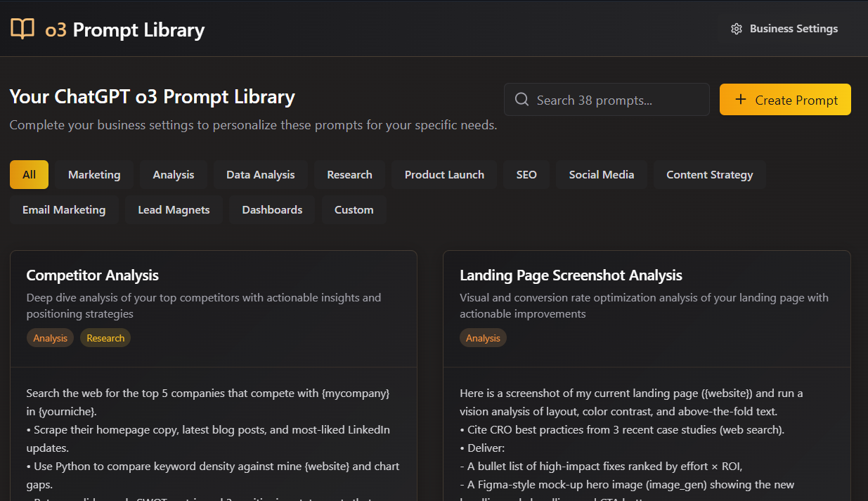Click the open book logo icon
Image resolution: width=868 pixels, height=501 pixels.
pyautogui.click(x=22, y=30)
